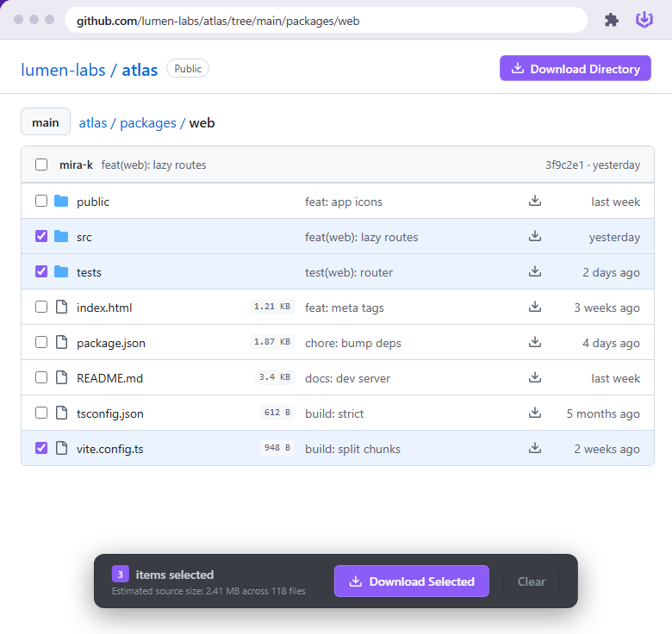Click the estimated source size text

(208, 591)
